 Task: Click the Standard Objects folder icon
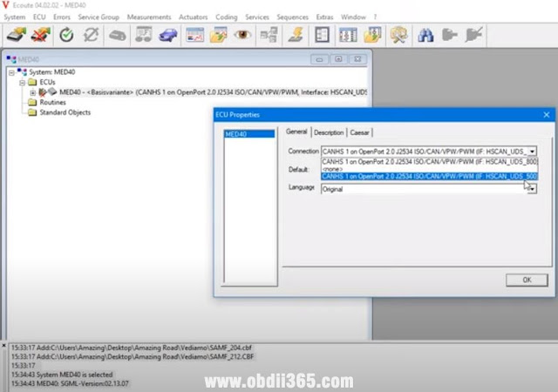tap(32, 112)
